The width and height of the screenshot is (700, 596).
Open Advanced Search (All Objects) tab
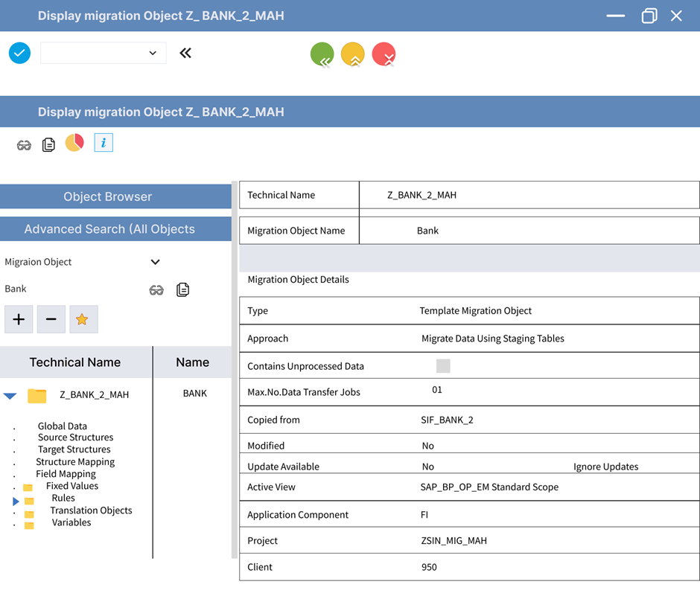[115, 229]
